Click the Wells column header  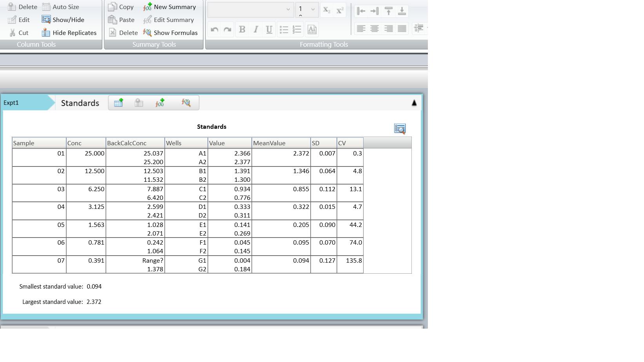pos(186,143)
